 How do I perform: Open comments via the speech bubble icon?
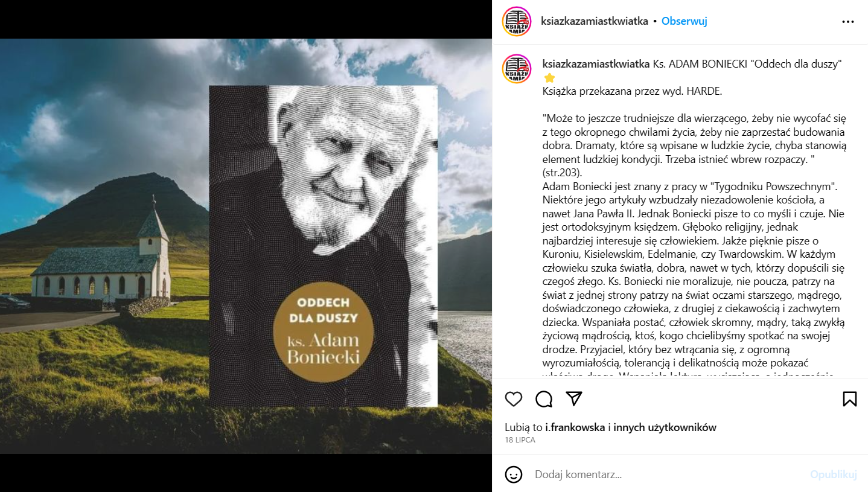coord(544,399)
